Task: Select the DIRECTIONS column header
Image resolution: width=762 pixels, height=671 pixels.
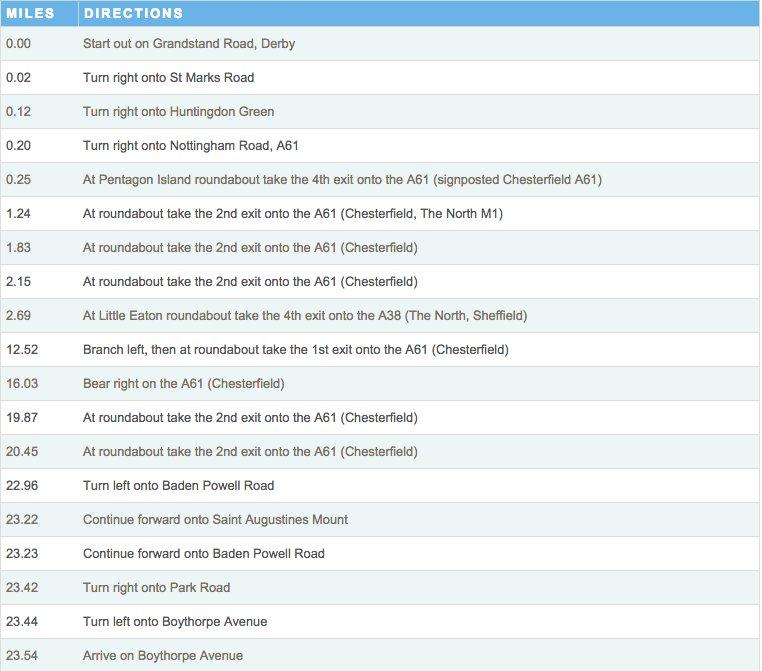Action: pos(419,13)
